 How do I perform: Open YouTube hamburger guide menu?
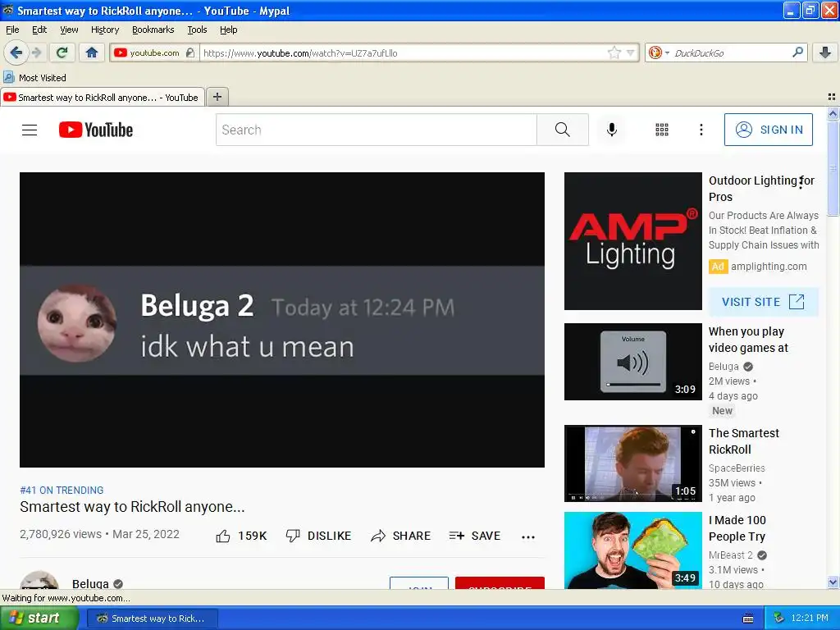30,130
